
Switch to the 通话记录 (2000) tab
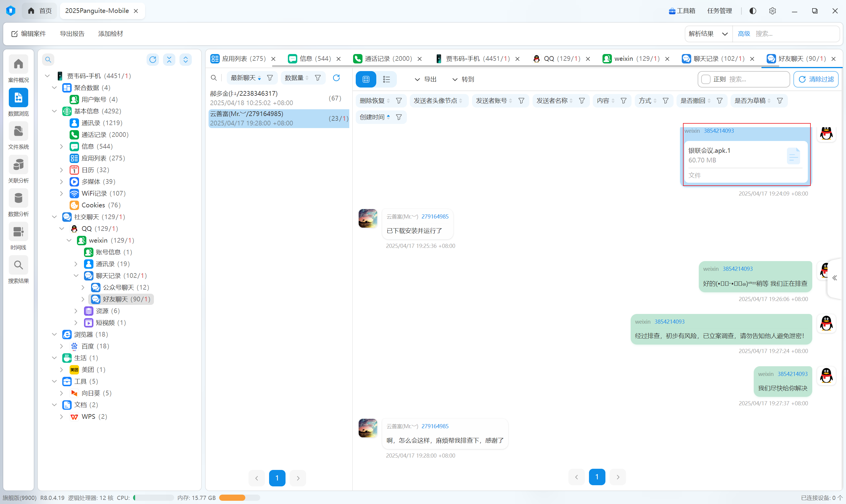pyautogui.click(x=387, y=59)
